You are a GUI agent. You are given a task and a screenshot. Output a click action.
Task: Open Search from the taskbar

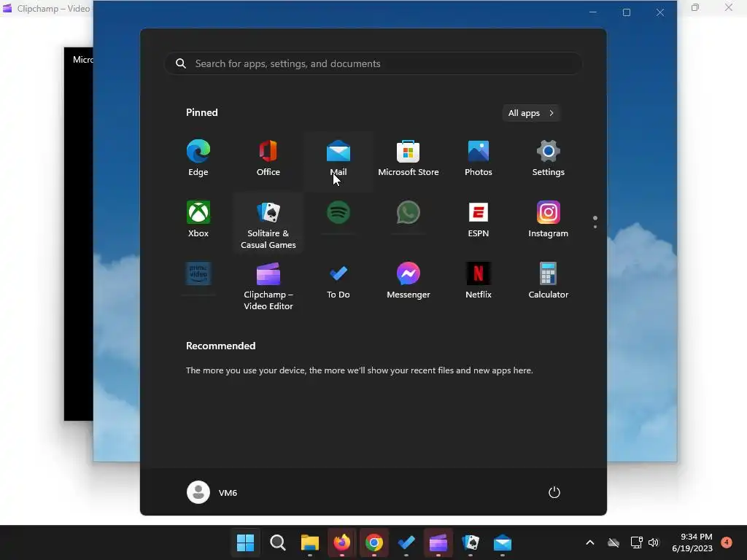tap(278, 542)
